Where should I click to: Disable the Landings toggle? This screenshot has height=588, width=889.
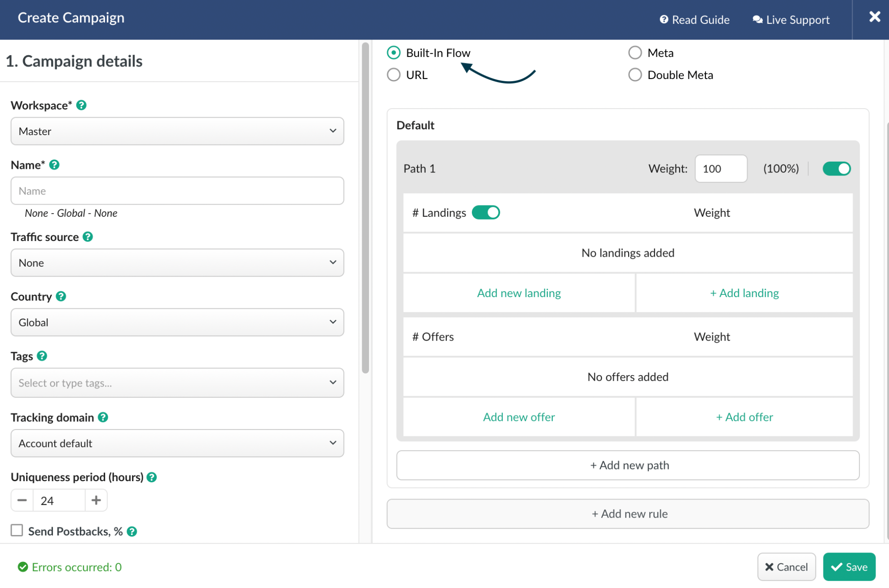point(486,212)
